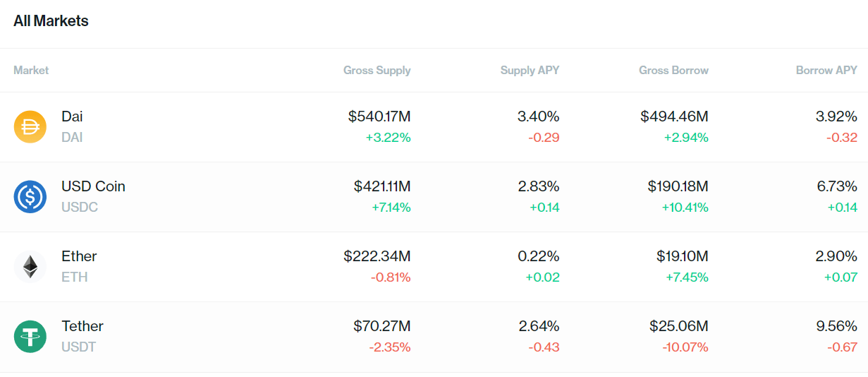
Task: Click the Ether diamond icon
Action: click(30, 267)
